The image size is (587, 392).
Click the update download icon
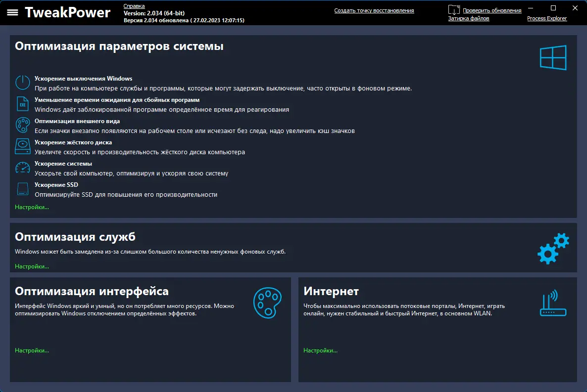coord(454,10)
